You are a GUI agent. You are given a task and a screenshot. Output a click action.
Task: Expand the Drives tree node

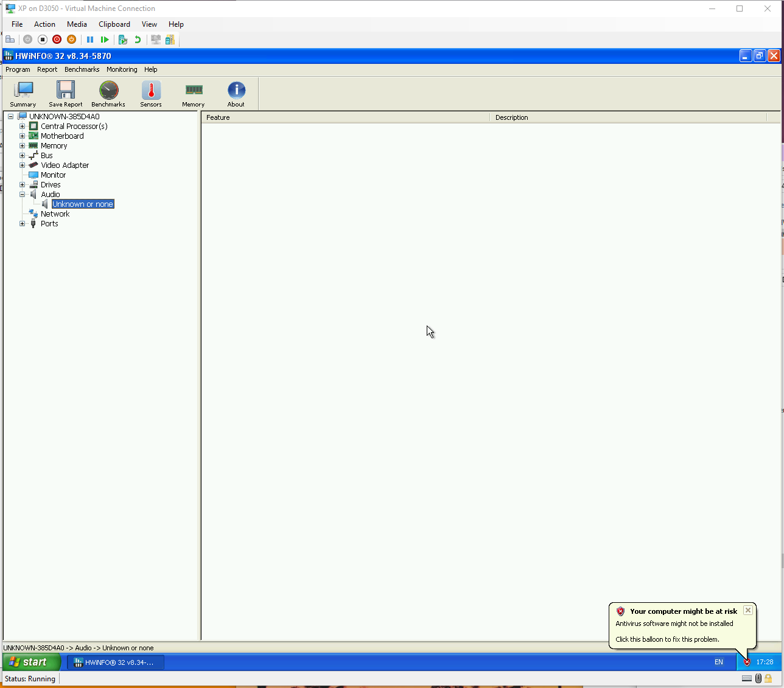[23, 185]
